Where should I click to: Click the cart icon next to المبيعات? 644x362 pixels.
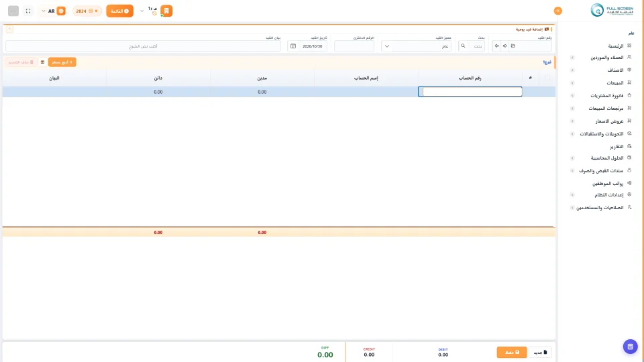coord(629,82)
